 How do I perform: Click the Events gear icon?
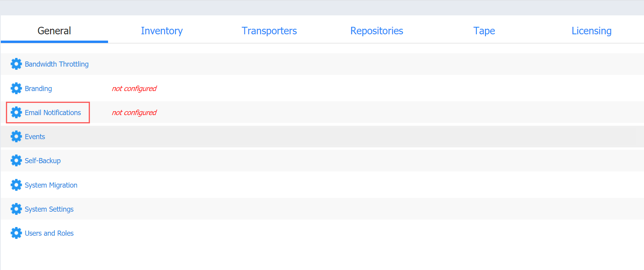click(x=16, y=136)
